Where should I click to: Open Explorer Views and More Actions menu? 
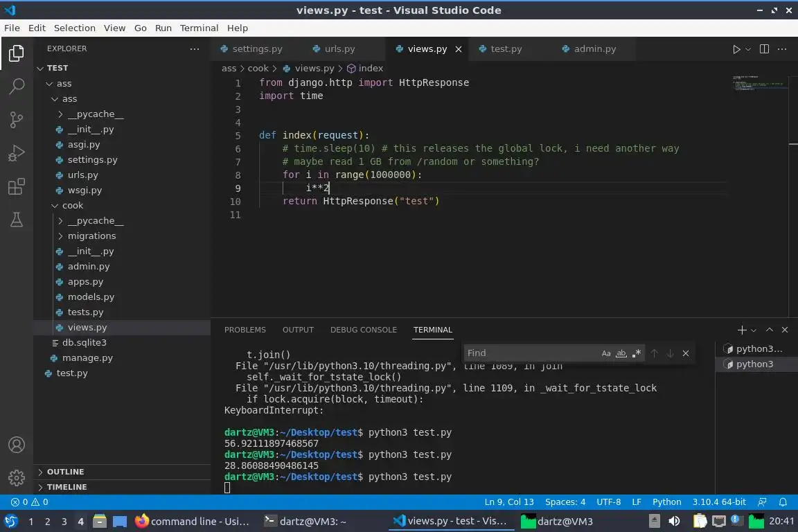[195, 49]
